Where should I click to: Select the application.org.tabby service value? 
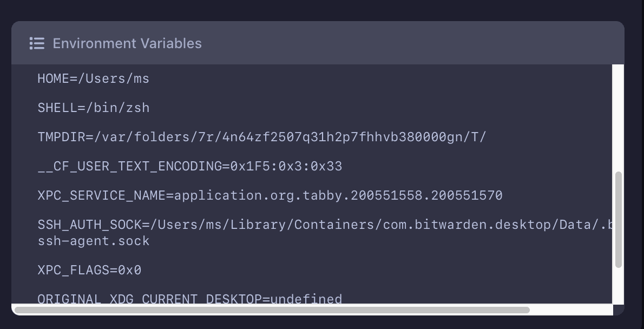[338, 195]
